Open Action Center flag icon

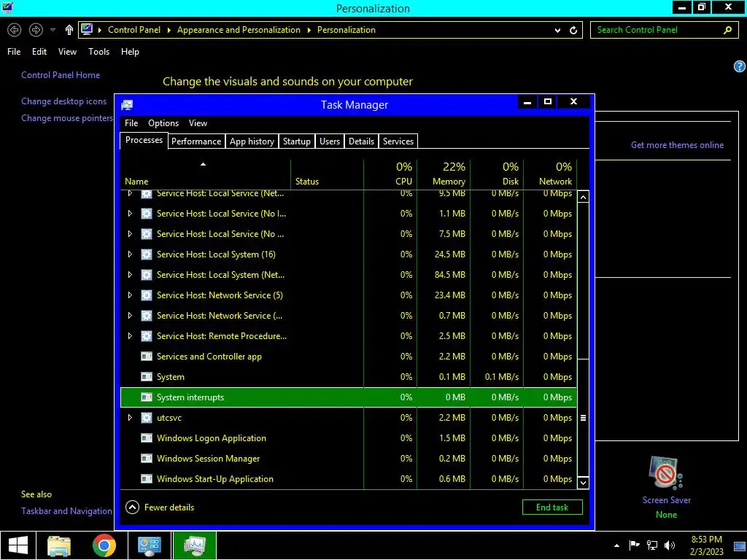(634, 545)
